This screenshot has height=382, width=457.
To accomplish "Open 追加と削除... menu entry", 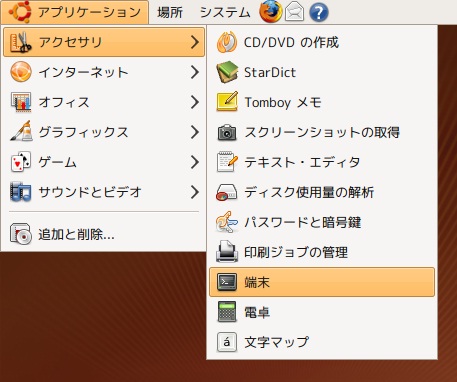I will 104,234.
